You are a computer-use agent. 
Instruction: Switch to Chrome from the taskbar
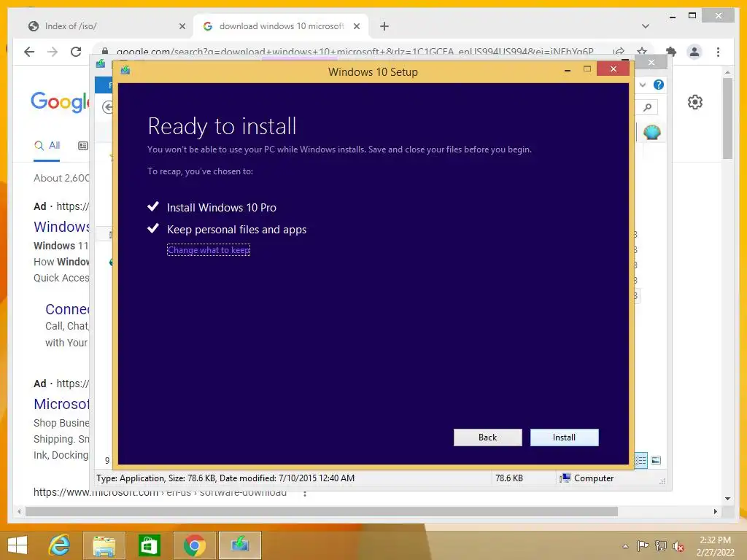194,545
